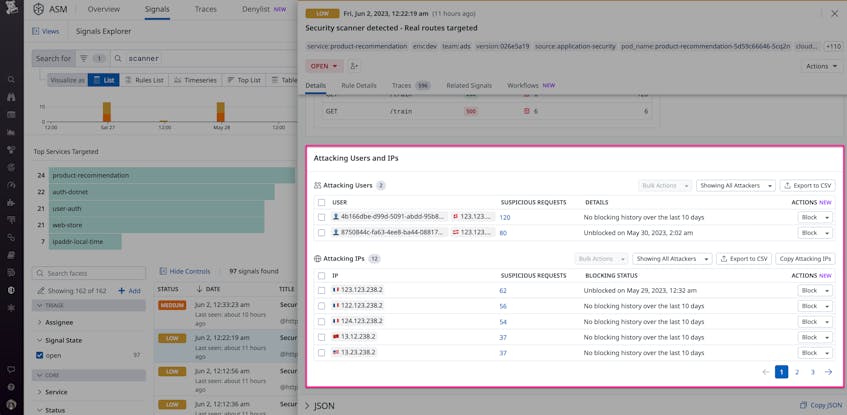This screenshot has height=415, width=847.
Task: Click the Copy Attacking IPs button
Action: (x=805, y=259)
